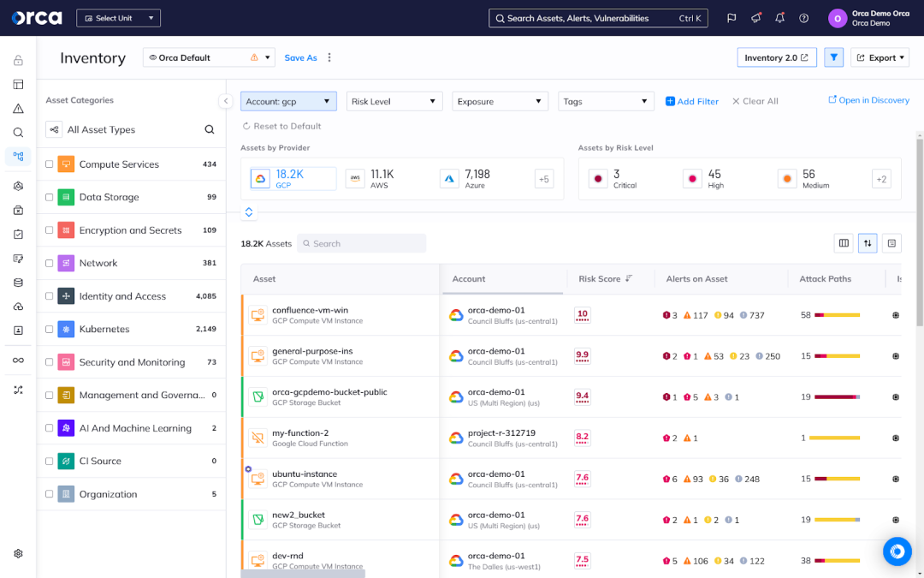Sort by Asset column header
This screenshot has height=578, width=924.
pos(264,279)
